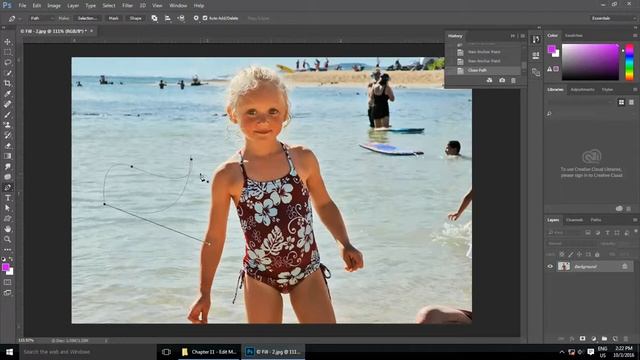Select the Horizontal Type tool
Viewport: 640px width, 360px height.
(7, 198)
